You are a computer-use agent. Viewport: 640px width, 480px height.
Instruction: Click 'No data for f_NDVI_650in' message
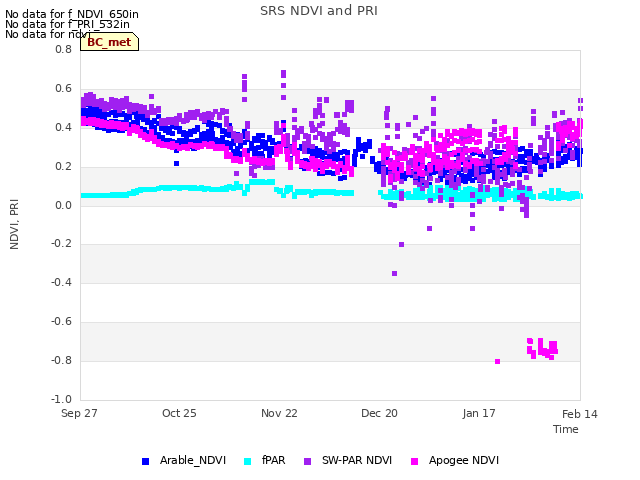[x=72, y=14]
